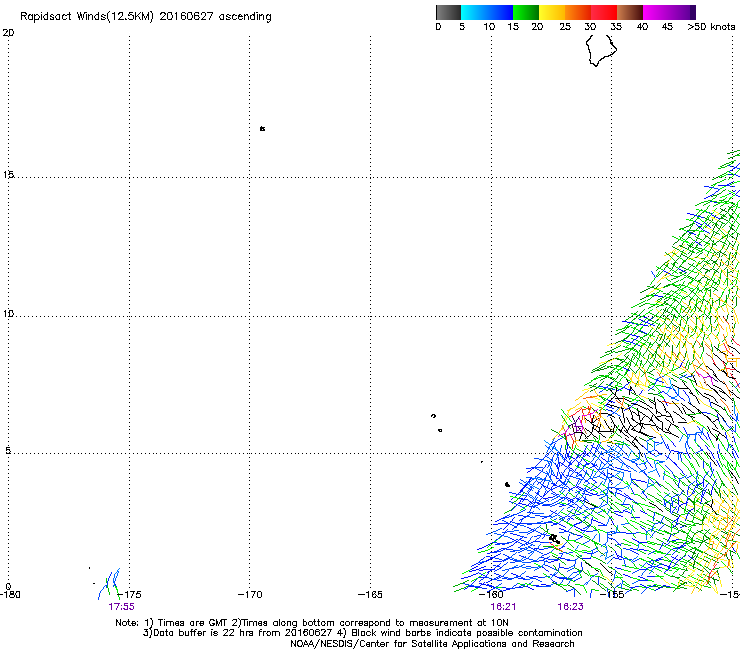Select the orange 25-30 knots color band

point(578,12)
